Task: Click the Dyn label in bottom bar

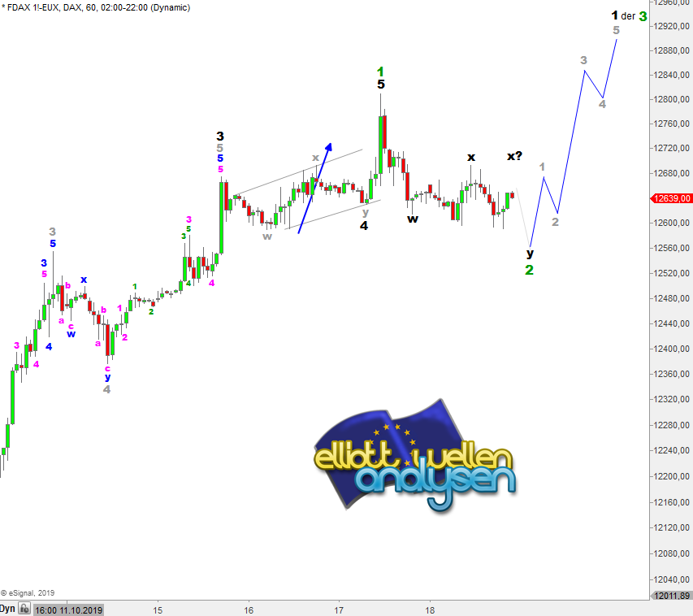Action: [x=7, y=609]
